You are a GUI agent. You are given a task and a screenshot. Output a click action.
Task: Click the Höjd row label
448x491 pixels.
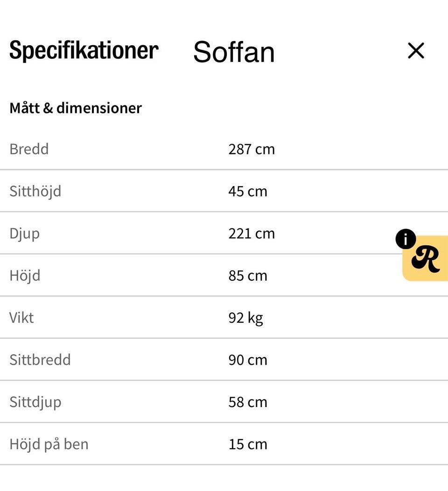pyautogui.click(x=25, y=276)
